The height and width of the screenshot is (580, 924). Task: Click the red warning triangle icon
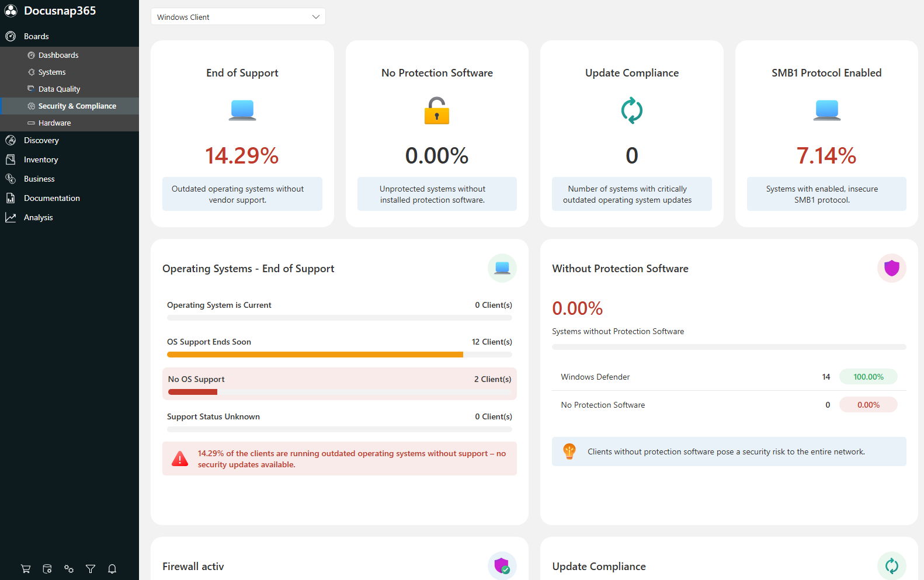coord(180,459)
